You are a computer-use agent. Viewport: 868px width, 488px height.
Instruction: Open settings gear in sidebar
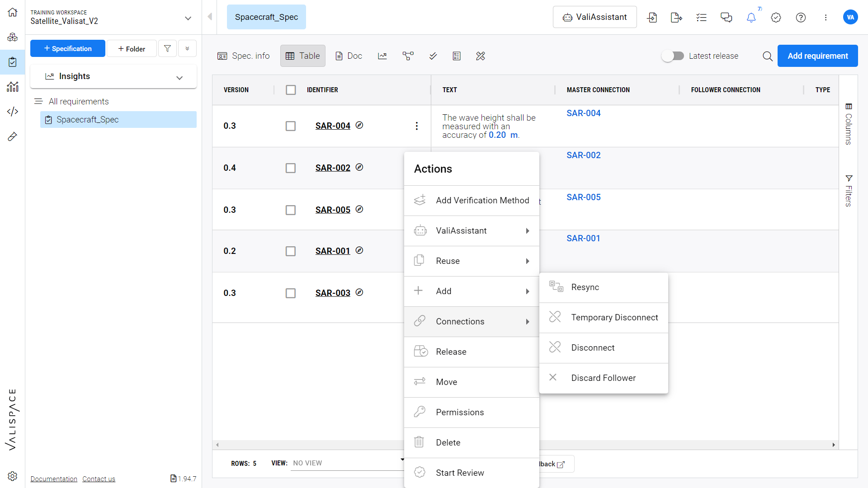[13, 476]
